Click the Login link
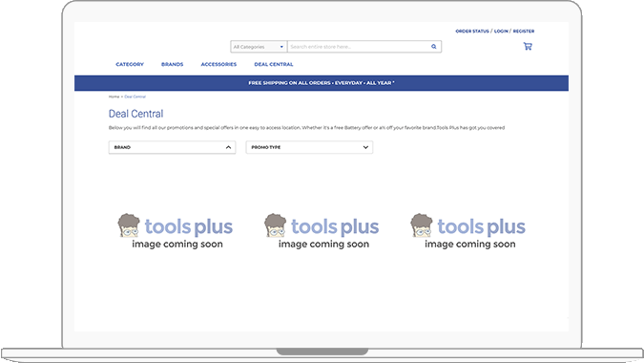Image resolution: width=644 pixels, height=363 pixels. [x=501, y=32]
